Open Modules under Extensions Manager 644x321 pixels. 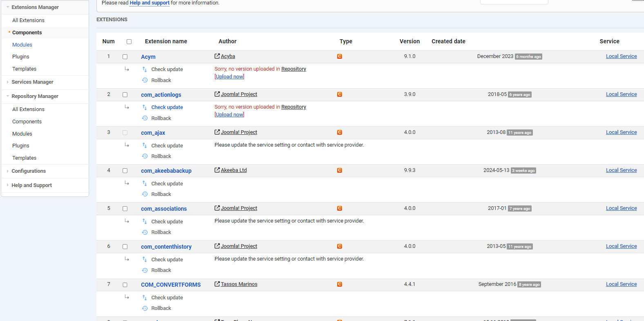(x=22, y=45)
